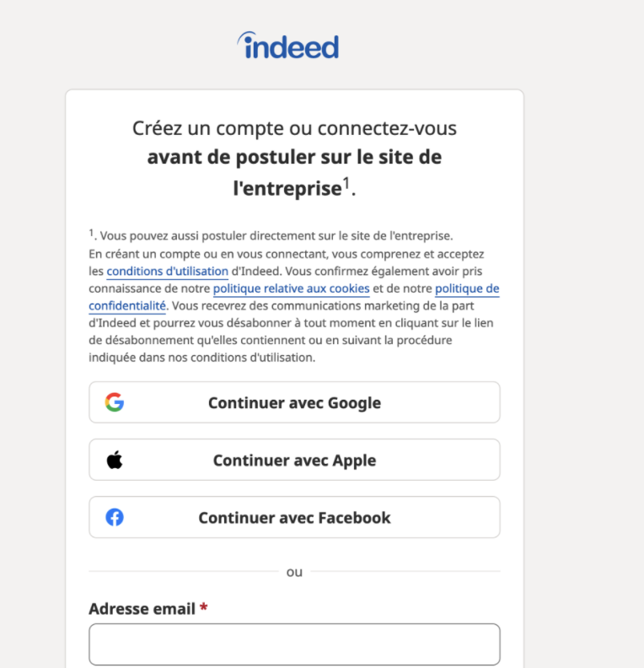
Task: Click heading "Créez un compte ou connectez-vous"
Action: click(294, 128)
